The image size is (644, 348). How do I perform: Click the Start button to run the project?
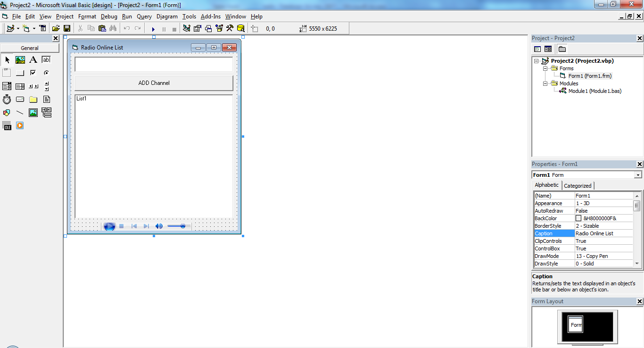tap(154, 29)
